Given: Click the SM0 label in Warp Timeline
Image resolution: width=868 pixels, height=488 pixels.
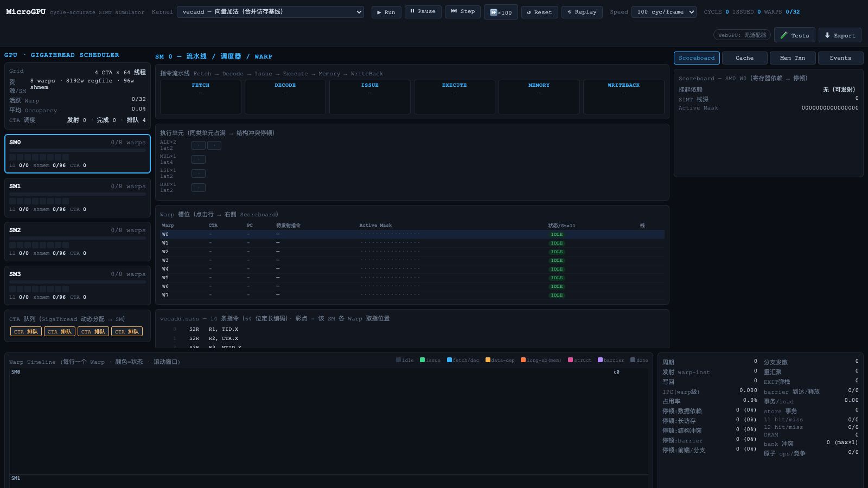Looking at the screenshot, I should (16, 372).
